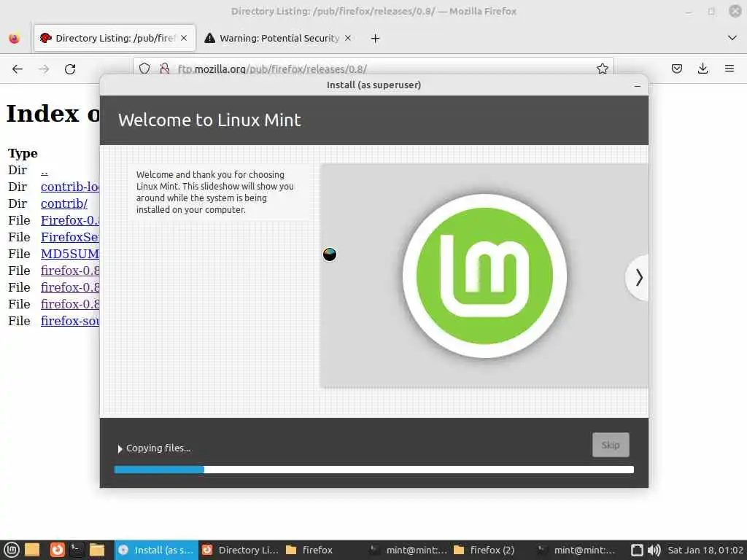747x560 pixels.
Task: Go back with Firefox back arrow
Action: [x=18, y=69]
